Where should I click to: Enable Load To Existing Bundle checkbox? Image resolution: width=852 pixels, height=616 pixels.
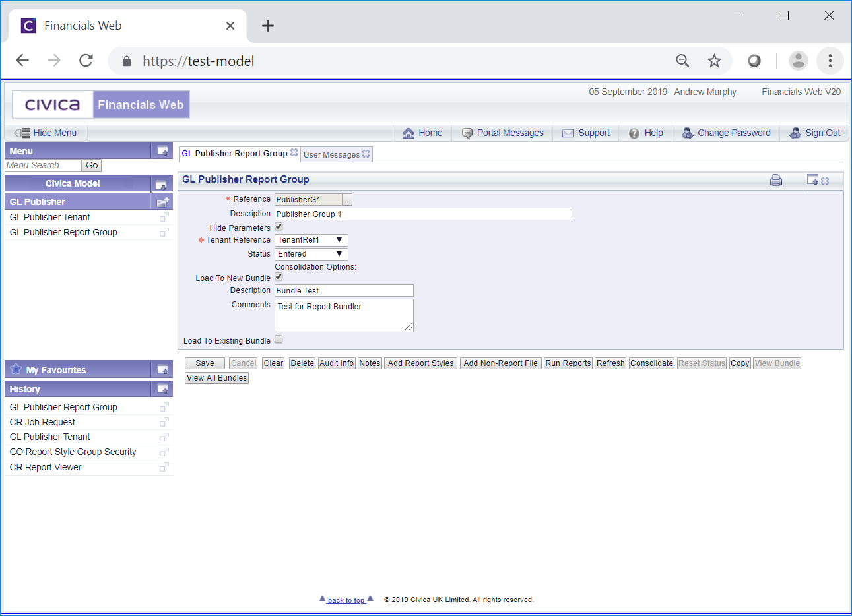(x=279, y=339)
